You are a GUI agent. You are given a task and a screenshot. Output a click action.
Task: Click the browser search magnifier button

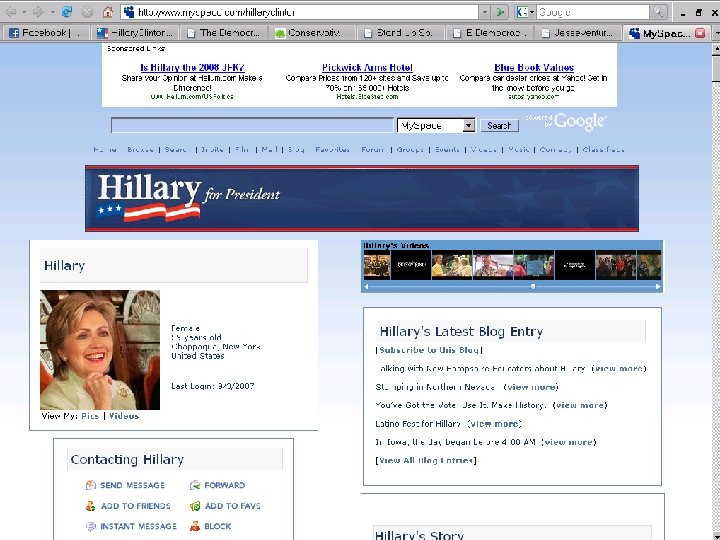[x=658, y=12]
